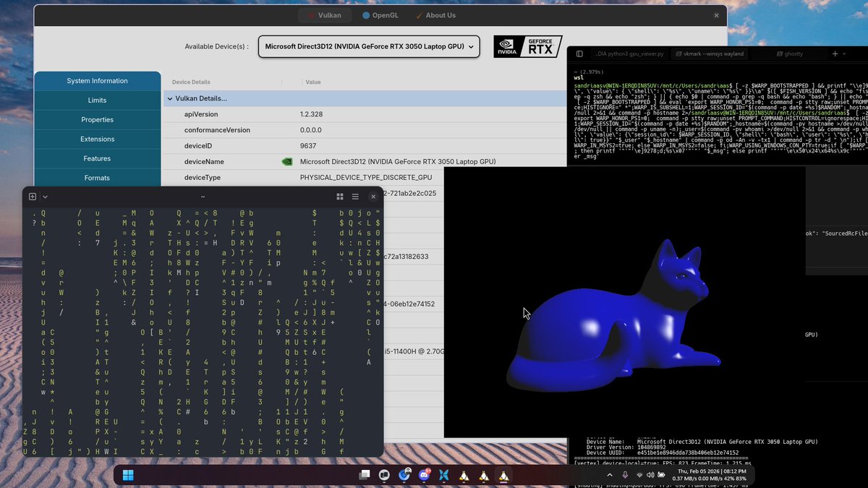Click the NVIDIA icon in deviceName row
Screen dimensions: 868x488
click(287, 162)
